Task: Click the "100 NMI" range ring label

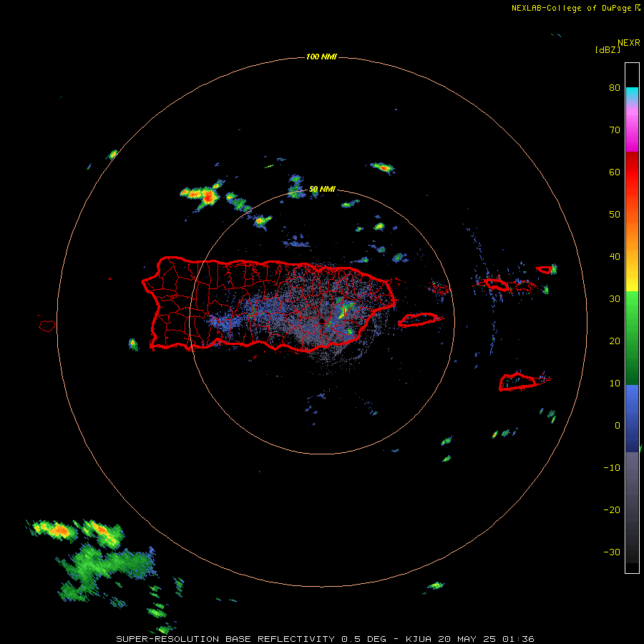Action: (x=321, y=57)
